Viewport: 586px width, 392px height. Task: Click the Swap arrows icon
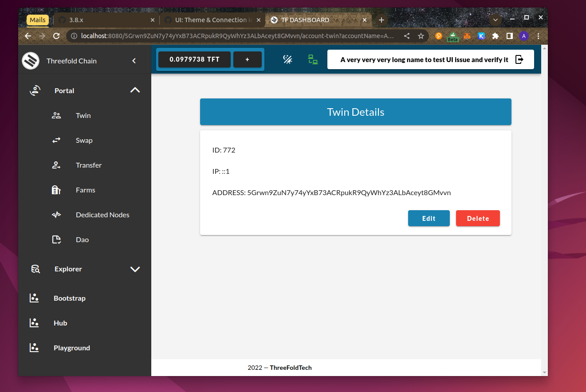click(56, 140)
